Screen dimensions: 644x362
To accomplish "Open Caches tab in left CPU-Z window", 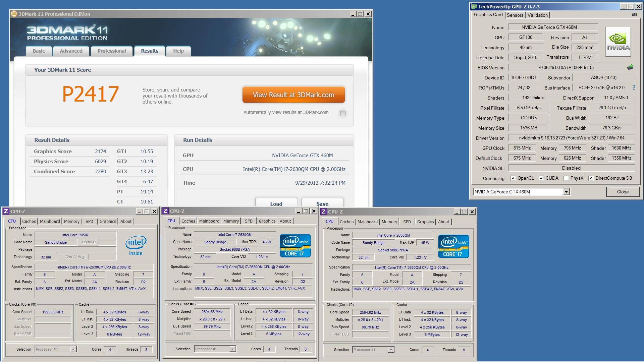I will pyautogui.click(x=29, y=221).
